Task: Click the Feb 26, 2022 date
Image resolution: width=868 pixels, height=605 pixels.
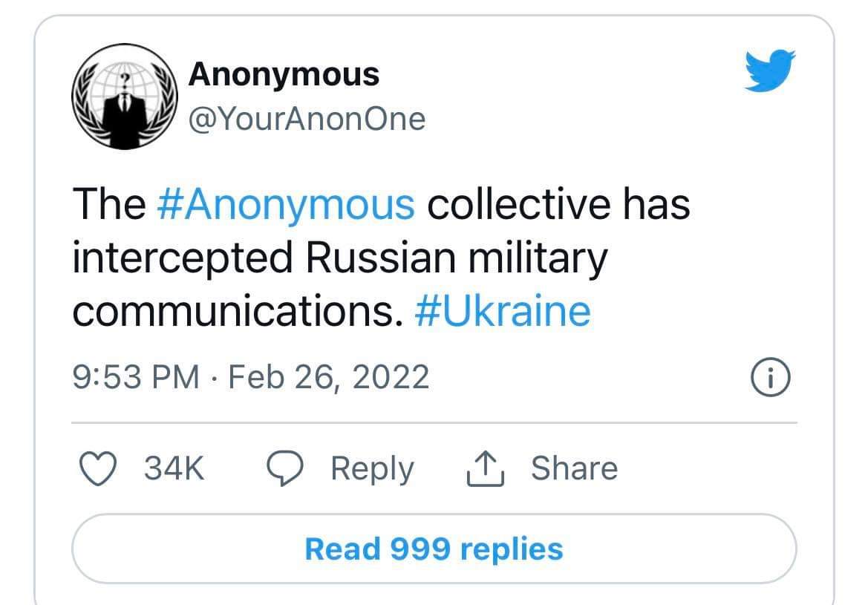Action: pyautogui.click(x=329, y=378)
